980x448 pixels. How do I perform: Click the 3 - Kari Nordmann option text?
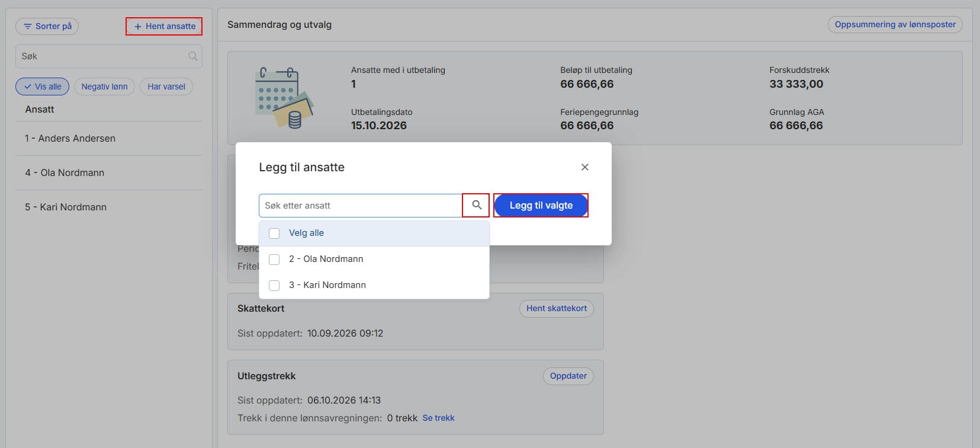pyautogui.click(x=327, y=285)
